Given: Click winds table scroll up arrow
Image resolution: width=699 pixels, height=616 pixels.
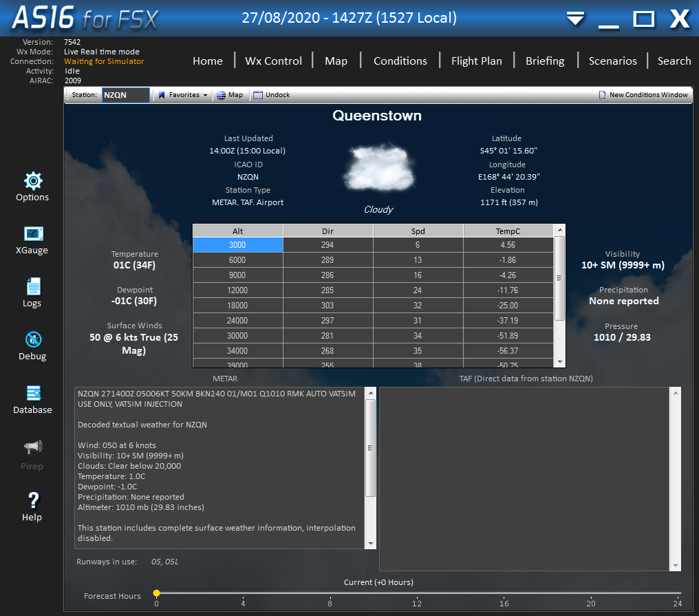Looking at the screenshot, I should (560, 230).
